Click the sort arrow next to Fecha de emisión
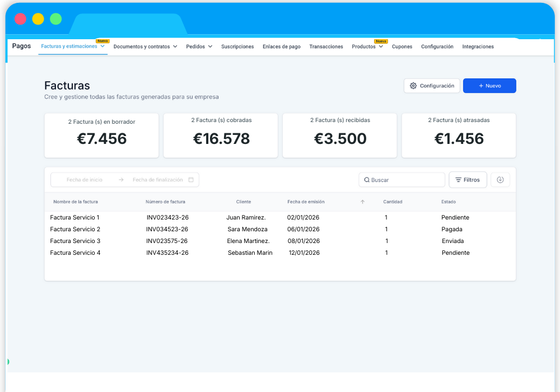Viewport: 560px width, 392px height. click(362, 202)
